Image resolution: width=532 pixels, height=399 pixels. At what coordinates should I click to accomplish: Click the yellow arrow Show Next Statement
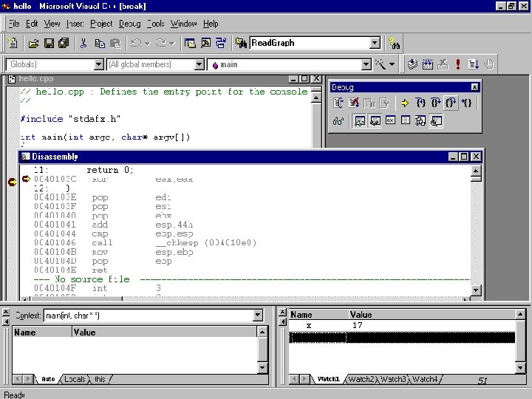tap(405, 103)
